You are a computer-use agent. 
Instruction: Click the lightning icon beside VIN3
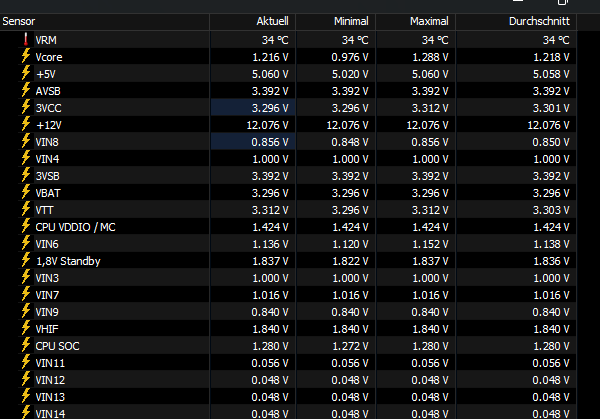26,277
